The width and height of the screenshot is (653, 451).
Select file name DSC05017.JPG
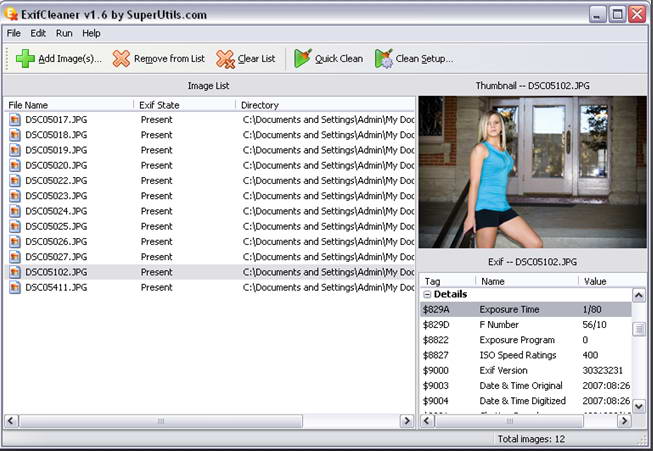56,120
